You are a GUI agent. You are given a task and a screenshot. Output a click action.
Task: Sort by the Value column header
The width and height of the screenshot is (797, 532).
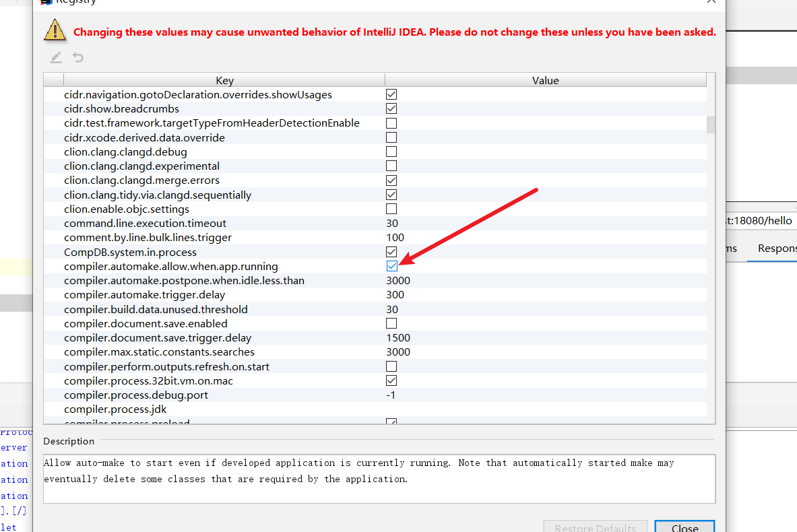tap(545, 80)
